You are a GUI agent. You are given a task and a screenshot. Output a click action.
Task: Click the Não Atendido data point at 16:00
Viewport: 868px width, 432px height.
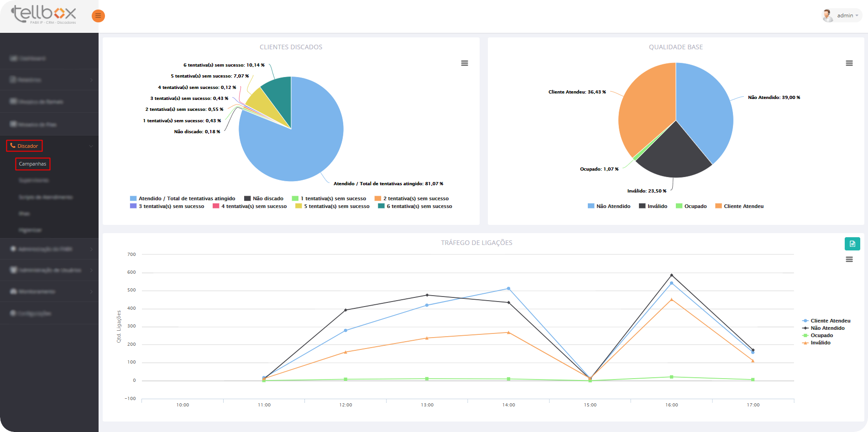click(671, 275)
